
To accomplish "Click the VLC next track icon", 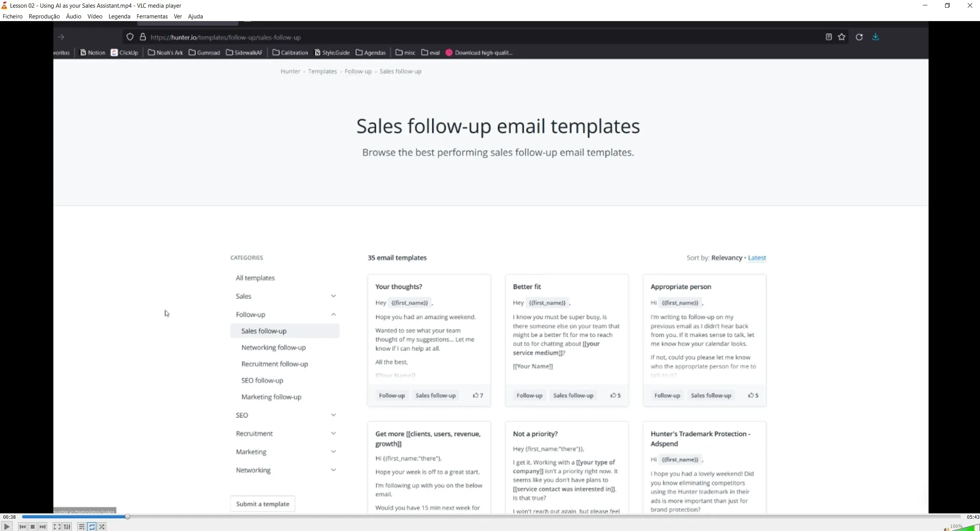I will 42,526.
